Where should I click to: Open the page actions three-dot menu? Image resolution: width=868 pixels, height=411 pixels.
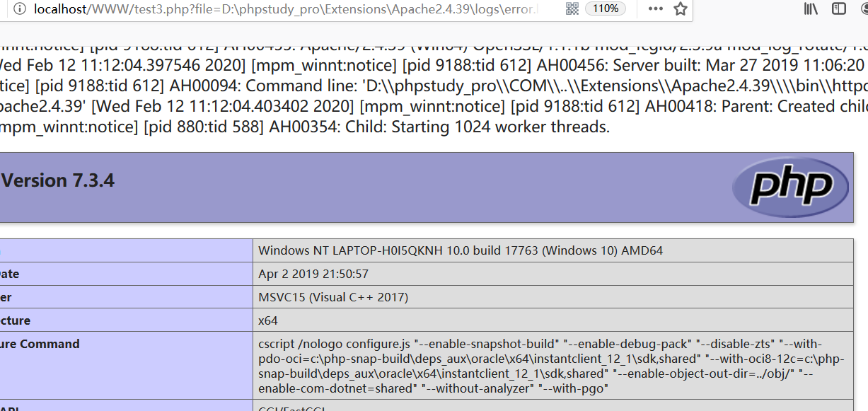[656, 8]
